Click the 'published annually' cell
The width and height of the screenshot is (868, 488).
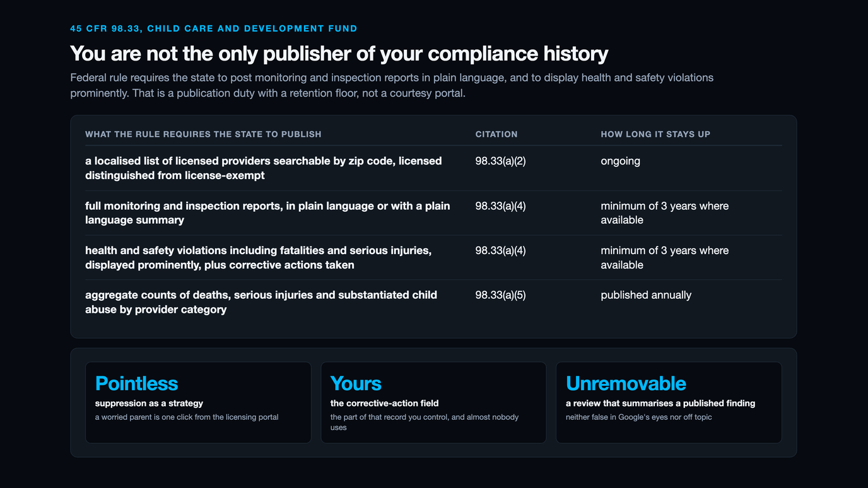pyautogui.click(x=646, y=295)
